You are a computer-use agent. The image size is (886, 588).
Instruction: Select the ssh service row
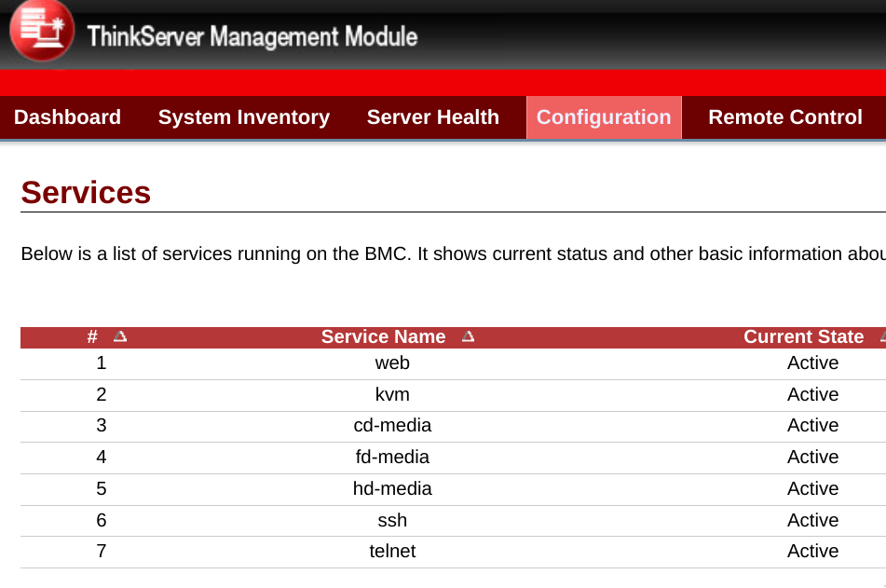[x=392, y=521]
